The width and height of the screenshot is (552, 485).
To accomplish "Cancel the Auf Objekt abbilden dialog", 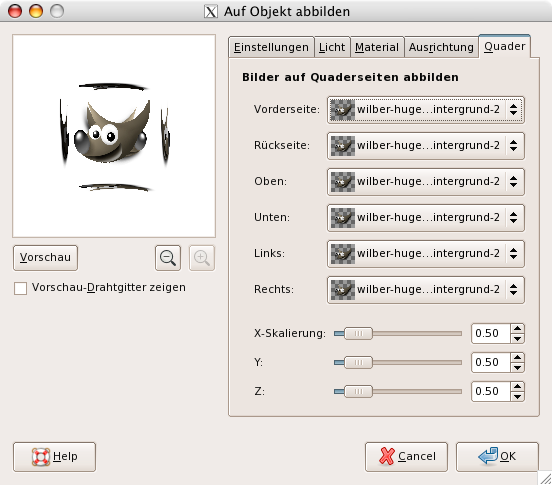I will [x=406, y=457].
